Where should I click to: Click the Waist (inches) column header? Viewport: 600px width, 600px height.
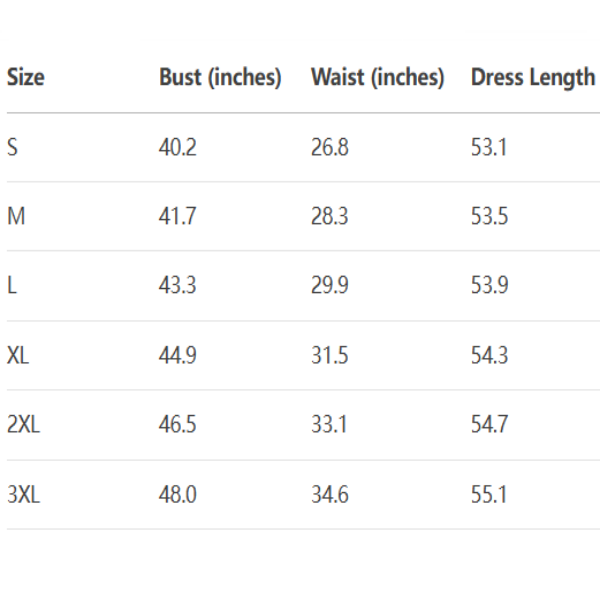[377, 78]
